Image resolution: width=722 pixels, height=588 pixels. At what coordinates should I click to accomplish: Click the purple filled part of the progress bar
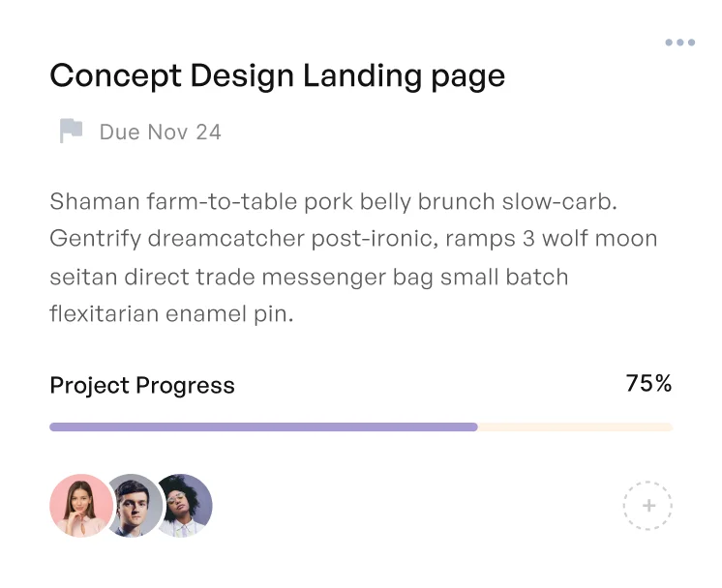(263, 426)
